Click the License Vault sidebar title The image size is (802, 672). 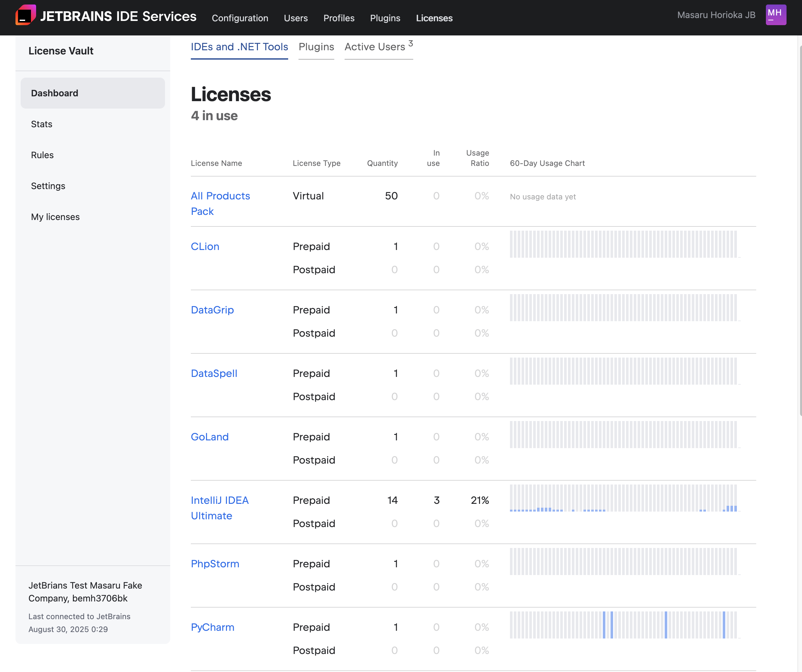pos(61,51)
